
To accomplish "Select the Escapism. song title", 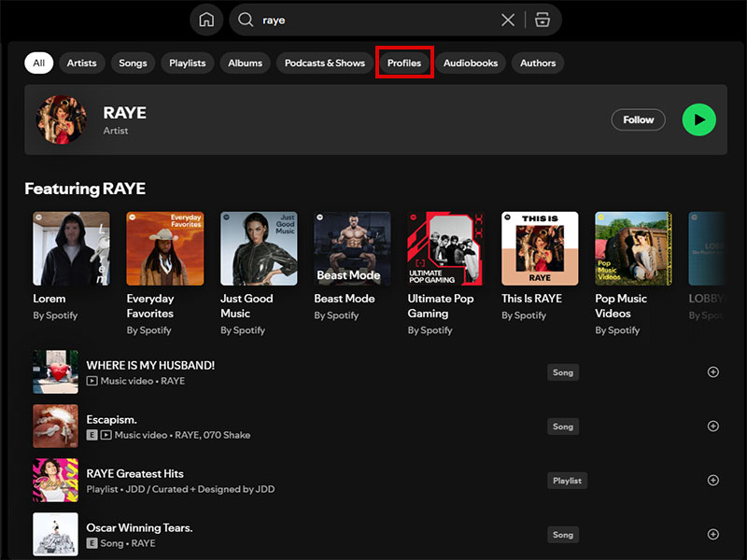I will click(x=111, y=419).
